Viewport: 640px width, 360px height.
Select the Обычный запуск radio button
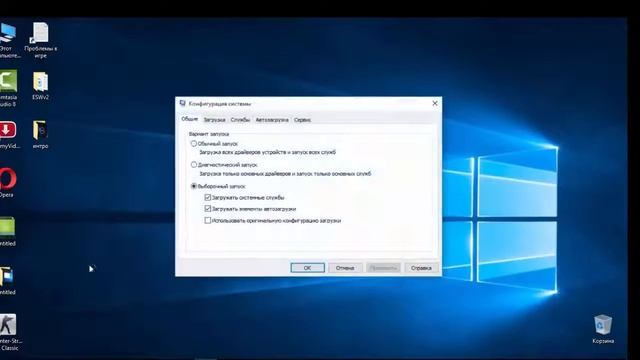pyautogui.click(x=194, y=144)
